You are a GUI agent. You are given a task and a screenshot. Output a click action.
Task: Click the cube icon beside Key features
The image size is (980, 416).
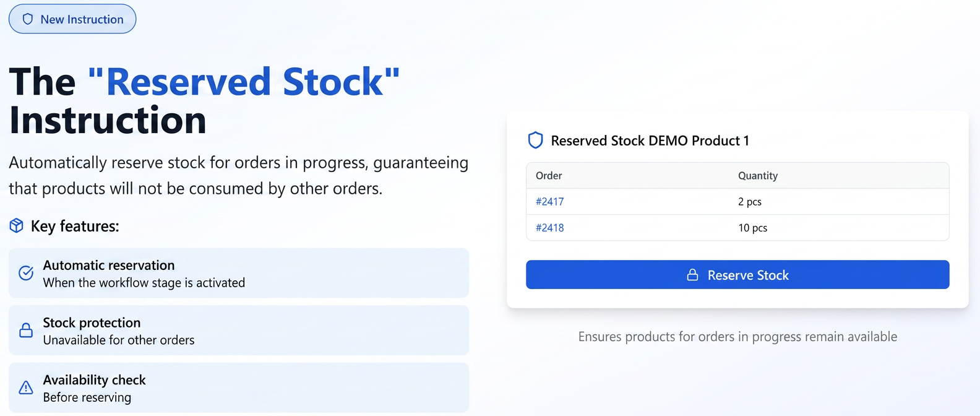17,226
